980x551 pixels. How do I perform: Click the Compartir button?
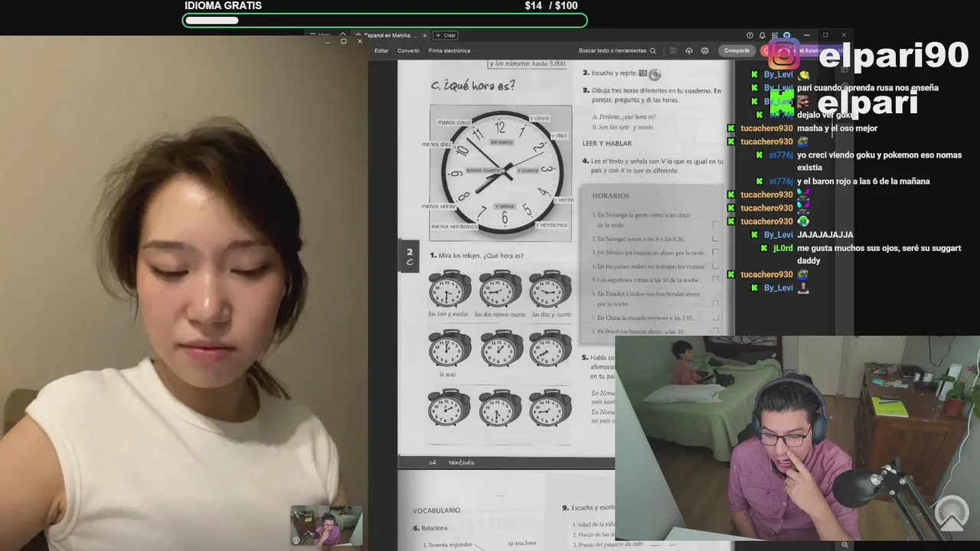coord(737,51)
